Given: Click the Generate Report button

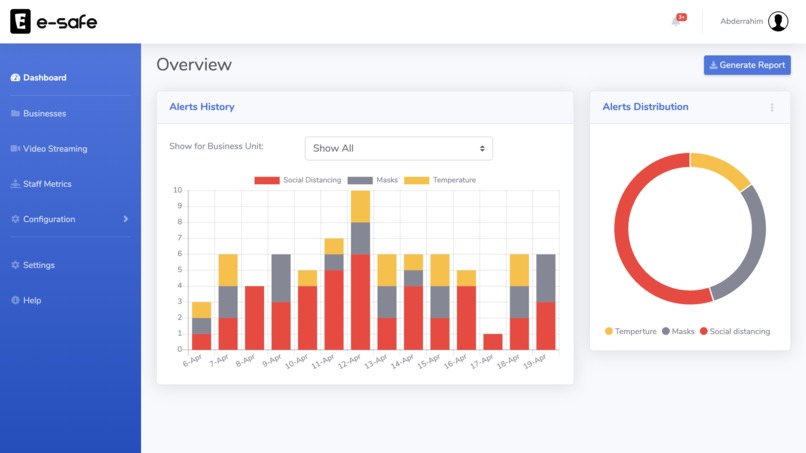Looking at the screenshot, I should point(747,65).
